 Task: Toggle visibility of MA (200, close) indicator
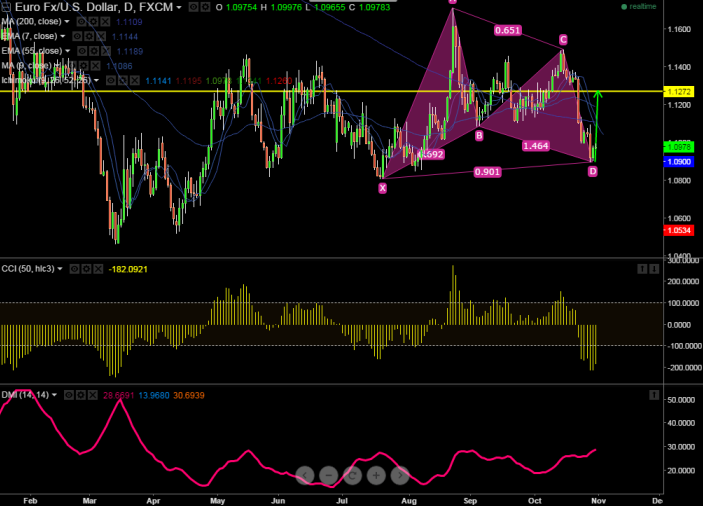point(81,22)
